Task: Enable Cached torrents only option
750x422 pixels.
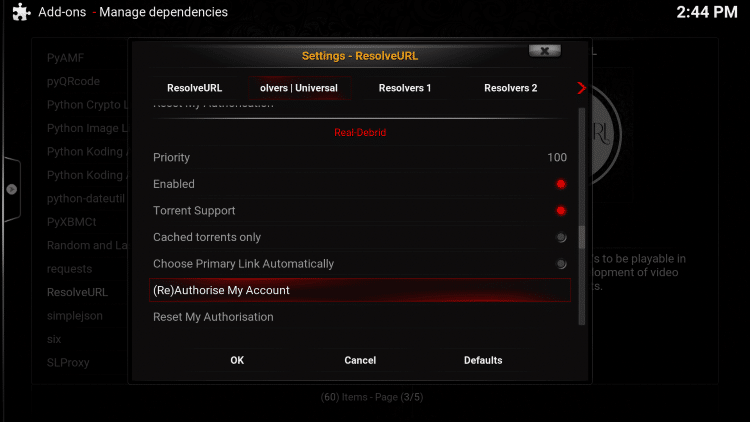Action: pyautogui.click(x=560, y=238)
